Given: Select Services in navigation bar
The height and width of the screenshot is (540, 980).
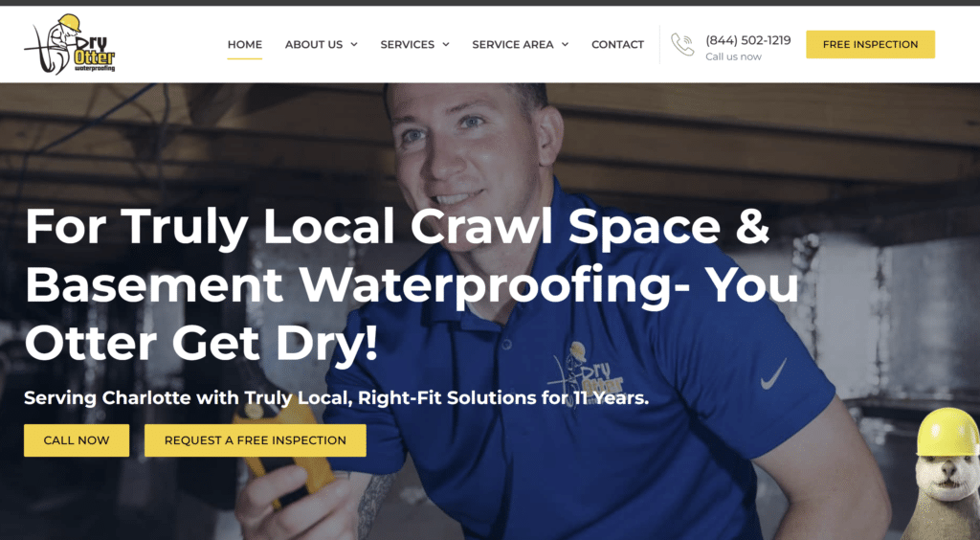Looking at the screenshot, I should click(408, 44).
